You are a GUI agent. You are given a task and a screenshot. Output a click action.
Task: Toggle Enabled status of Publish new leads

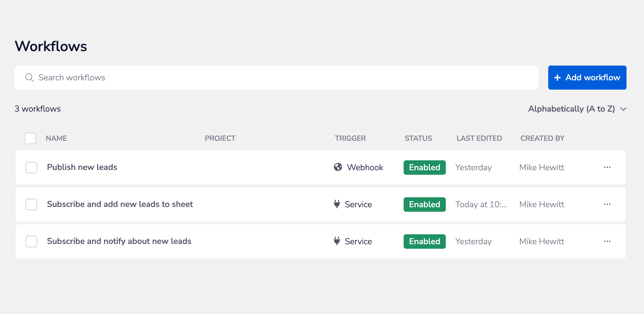tap(424, 167)
